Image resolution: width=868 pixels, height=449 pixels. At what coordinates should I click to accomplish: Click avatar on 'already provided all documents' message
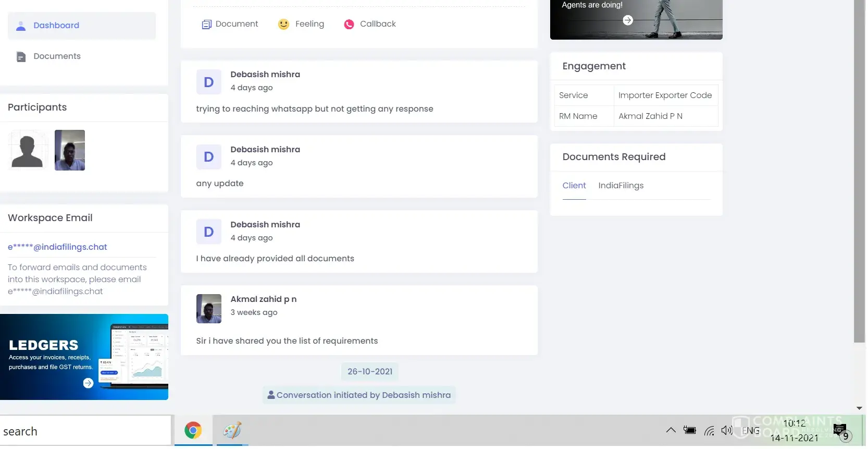[x=209, y=232]
